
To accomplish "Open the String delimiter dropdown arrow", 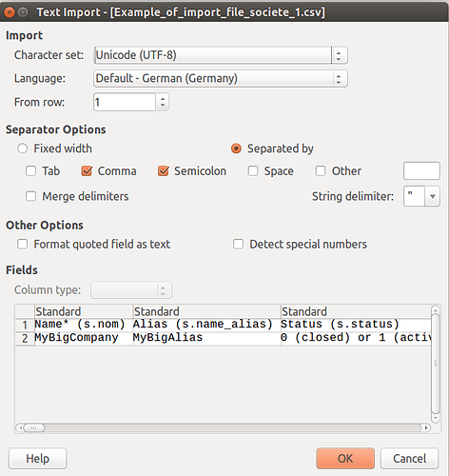I will coord(432,196).
